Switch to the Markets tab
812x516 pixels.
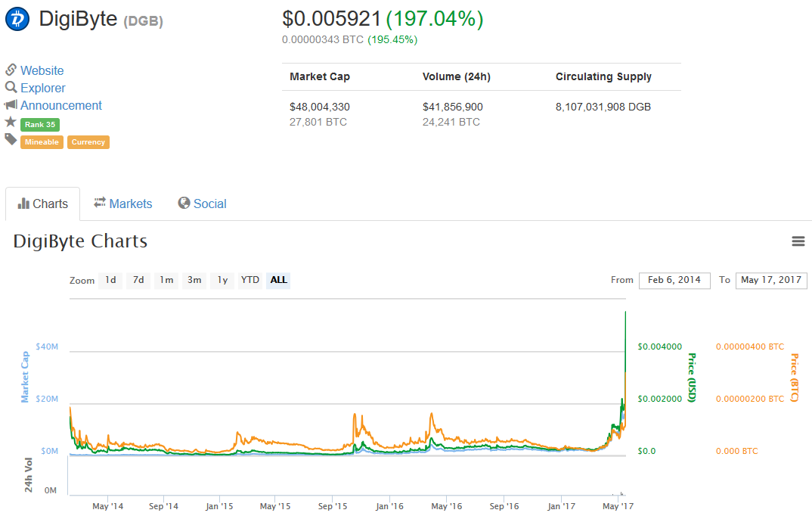pos(122,204)
